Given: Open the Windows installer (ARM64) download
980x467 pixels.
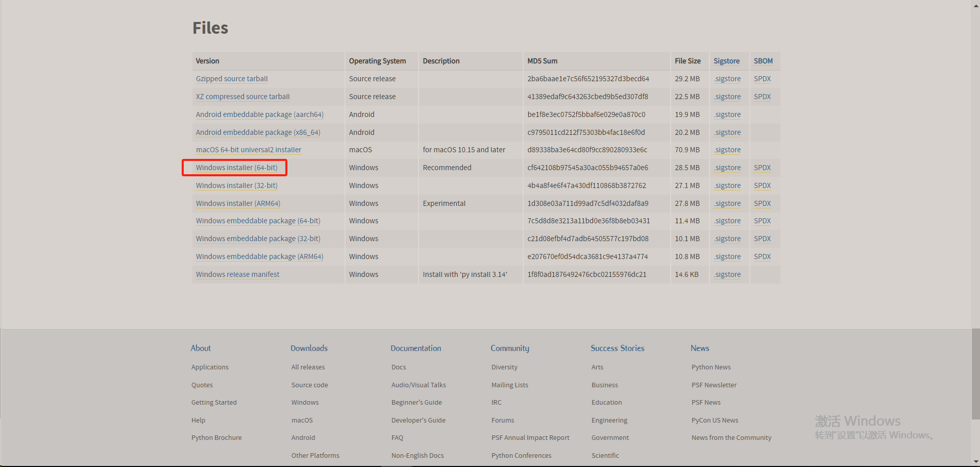Looking at the screenshot, I should coord(238,203).
